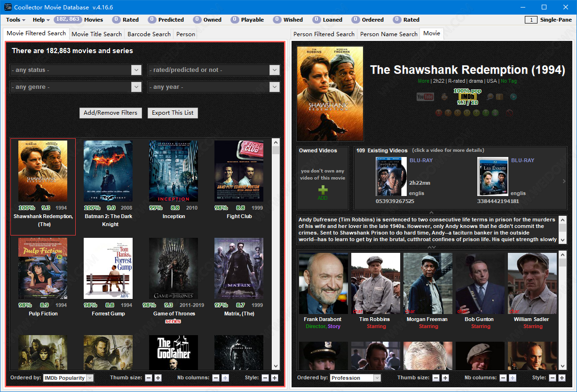
Task: Collapse the videos section with the up chevron
Action: point(431,213)
